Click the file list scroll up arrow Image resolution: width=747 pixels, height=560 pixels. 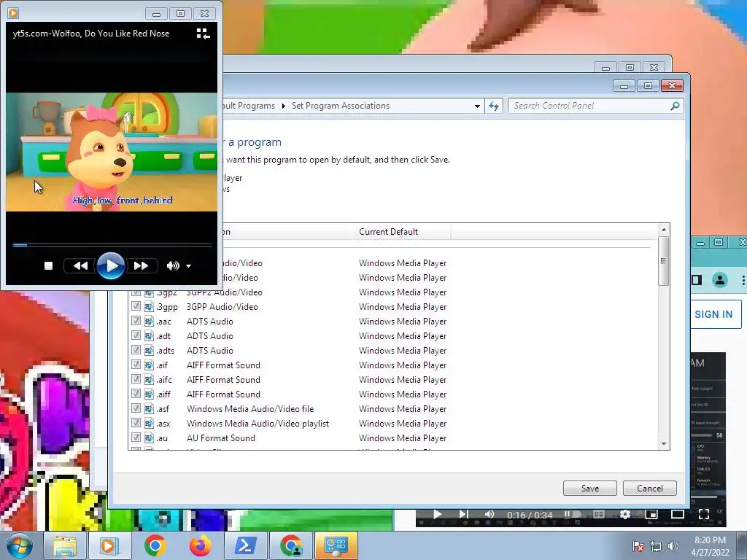[x=664, y=230]
